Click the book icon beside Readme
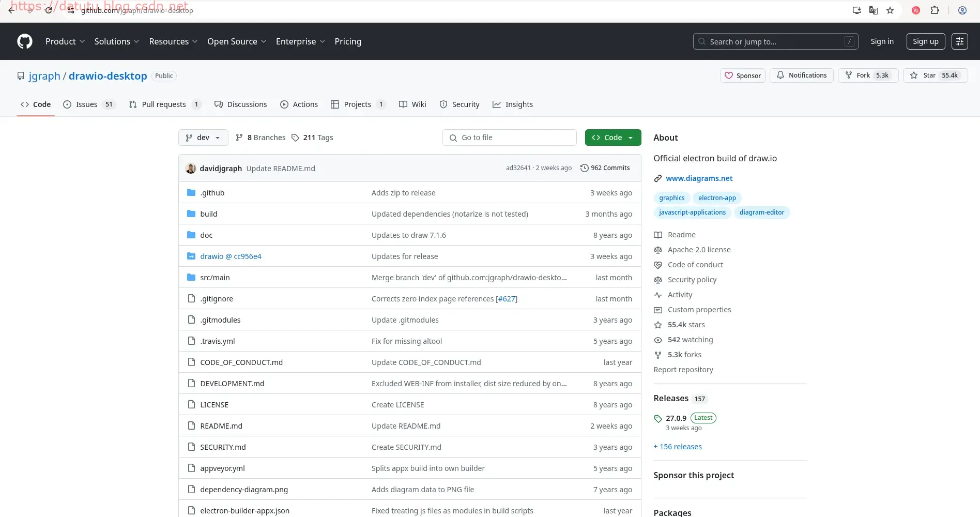 coord(658,235)
